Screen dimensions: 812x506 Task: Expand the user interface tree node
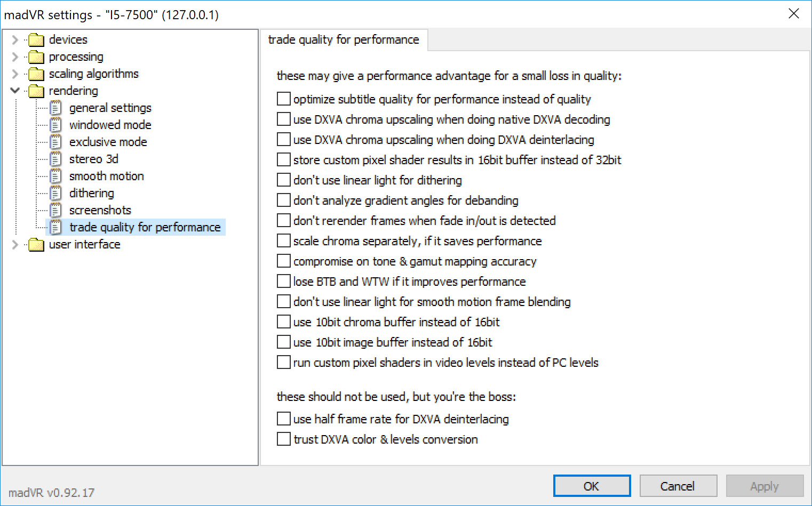15,245
